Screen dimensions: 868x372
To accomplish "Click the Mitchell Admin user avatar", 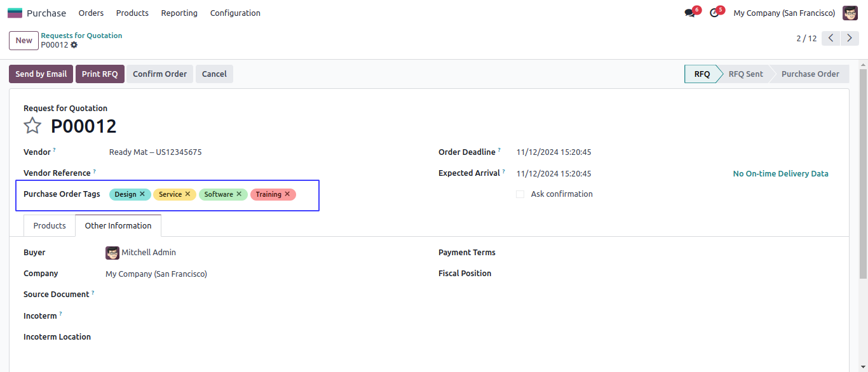I will click(850, 13).
